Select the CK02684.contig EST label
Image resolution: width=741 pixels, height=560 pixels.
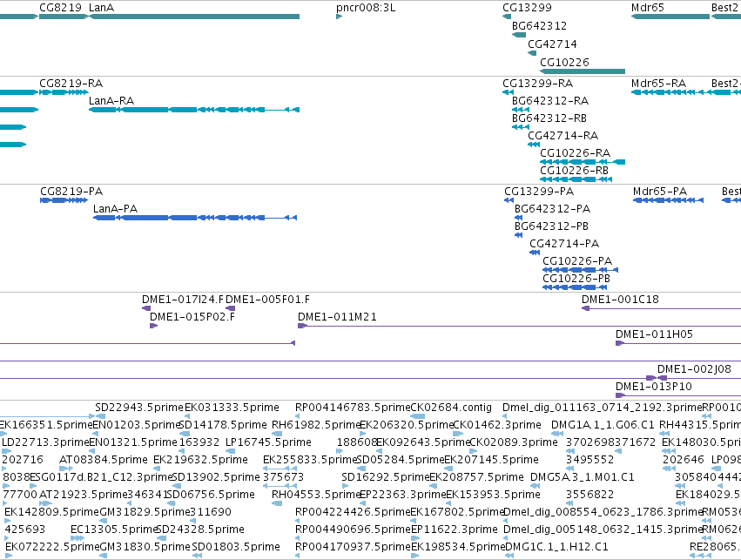tap(451, 408)
